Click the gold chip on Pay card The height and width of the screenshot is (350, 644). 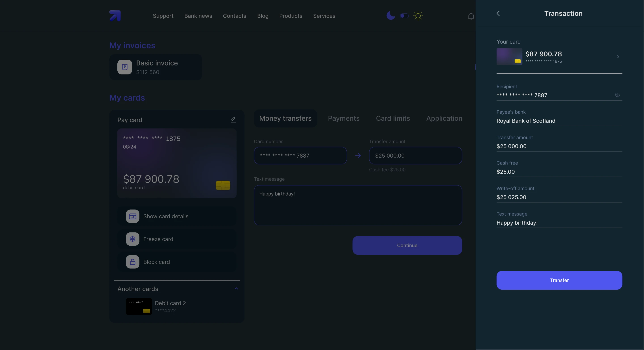[223, 185]
